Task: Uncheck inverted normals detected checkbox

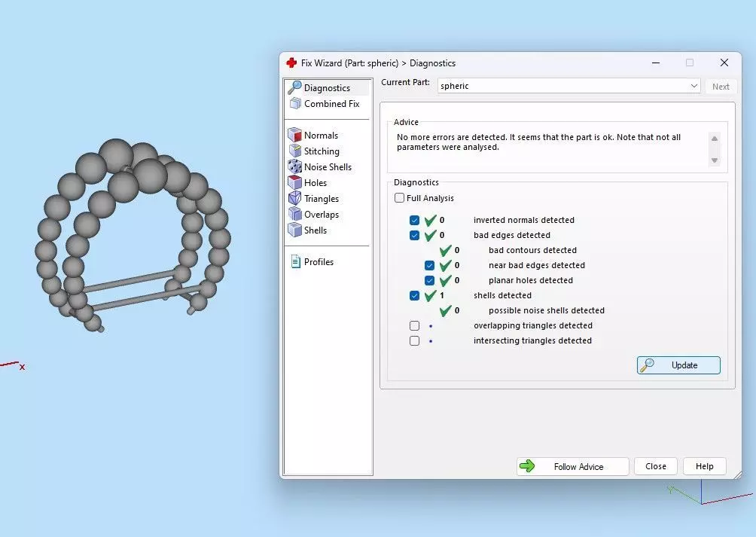Action: tap(414, 220)
